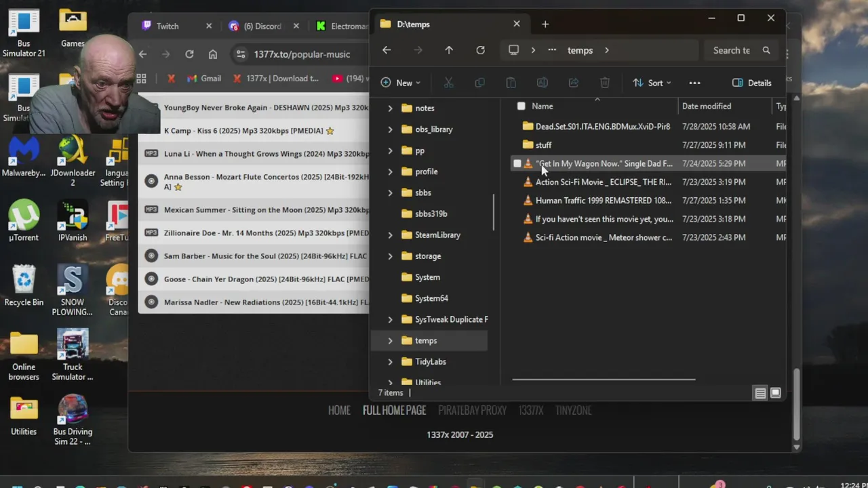
Task: Open the µTorrent desktop icon
Action: (x=24, y=220)
